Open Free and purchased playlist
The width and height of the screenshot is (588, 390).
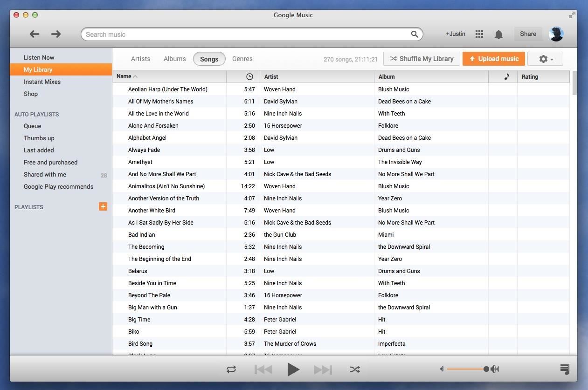(51, 162)
